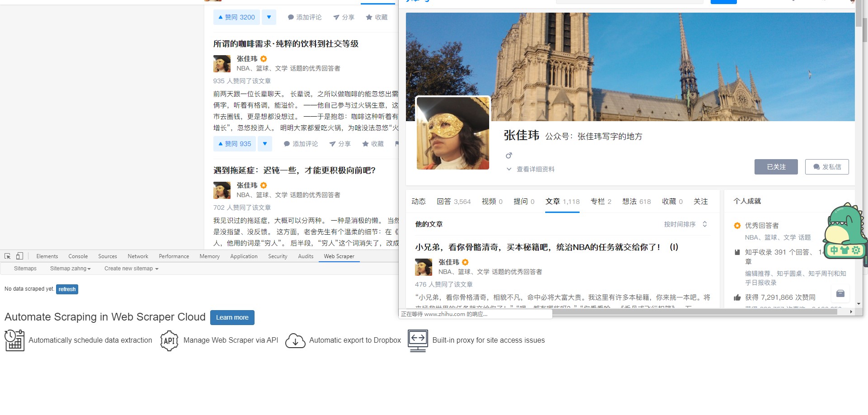Open article 小兄弟,看你骨骼清奇 in the profile list
Screen dimensions: 868x415
(547, 247)
